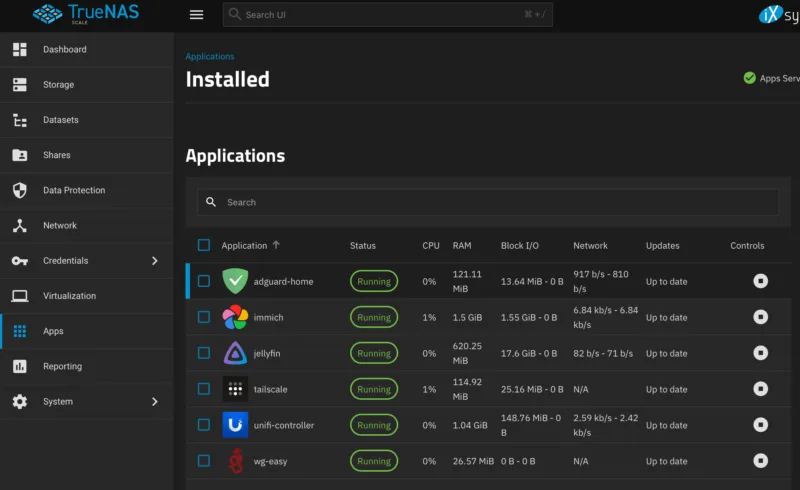Viewport: 800px width, 490px height.
Task: Check the tailscale row checkbox
Action: tap(204, 389)
